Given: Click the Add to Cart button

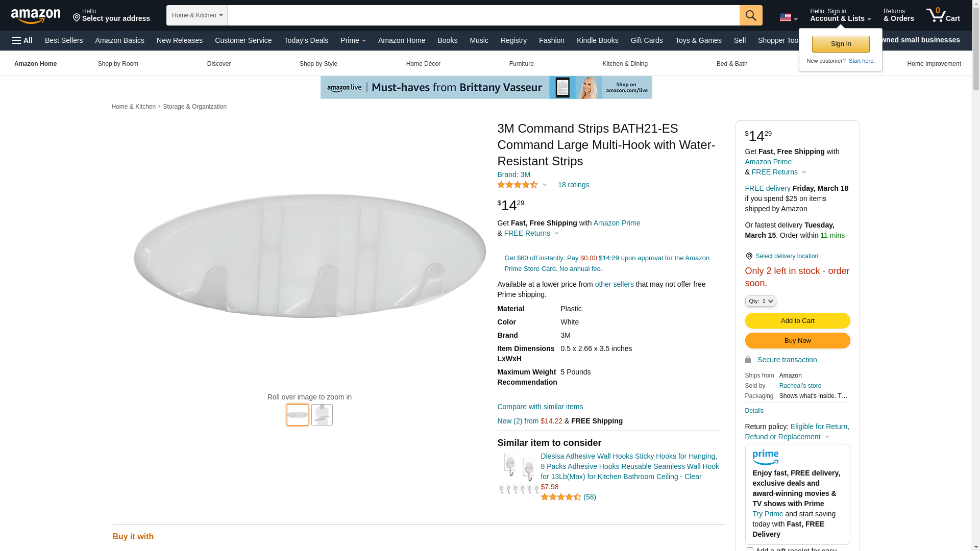Looking at the screenshot, I should coord(797,320).
